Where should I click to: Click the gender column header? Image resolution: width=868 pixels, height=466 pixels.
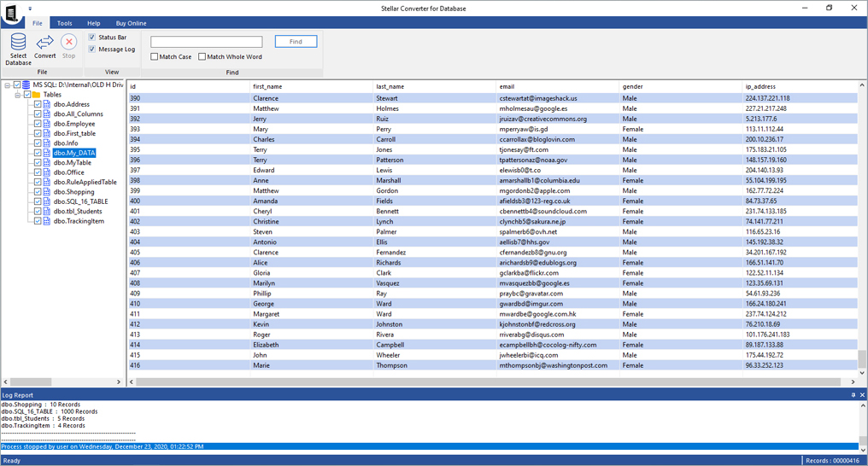click(680, 87)
